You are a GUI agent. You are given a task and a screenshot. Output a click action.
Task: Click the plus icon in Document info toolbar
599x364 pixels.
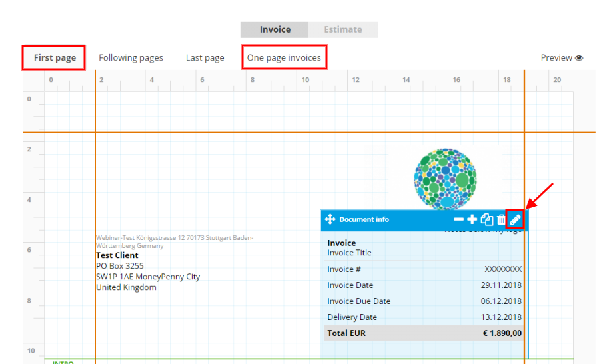tap(472, 219)
